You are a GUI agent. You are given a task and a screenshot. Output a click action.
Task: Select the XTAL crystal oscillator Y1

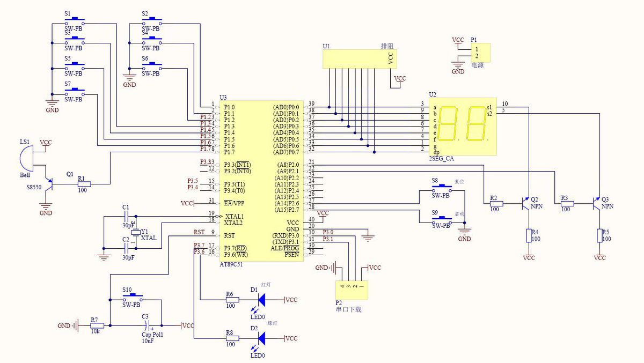pyautogui.click(x=136, y=232)
